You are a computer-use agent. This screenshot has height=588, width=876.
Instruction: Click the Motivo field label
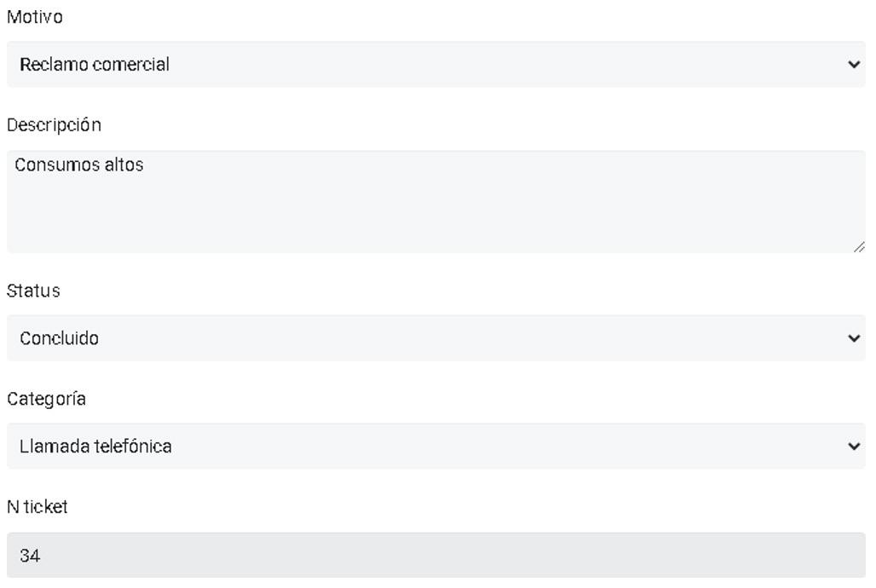point(35,17)
